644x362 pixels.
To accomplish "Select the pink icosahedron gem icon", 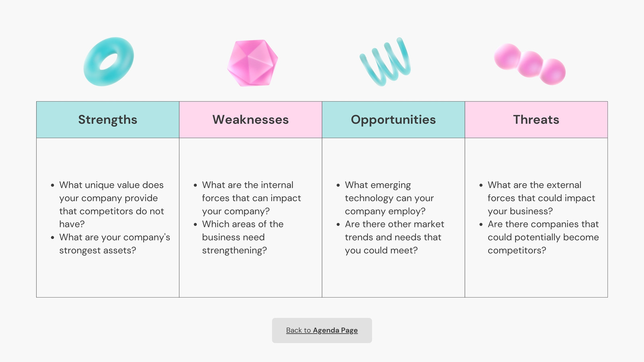I will pos(252,63).
